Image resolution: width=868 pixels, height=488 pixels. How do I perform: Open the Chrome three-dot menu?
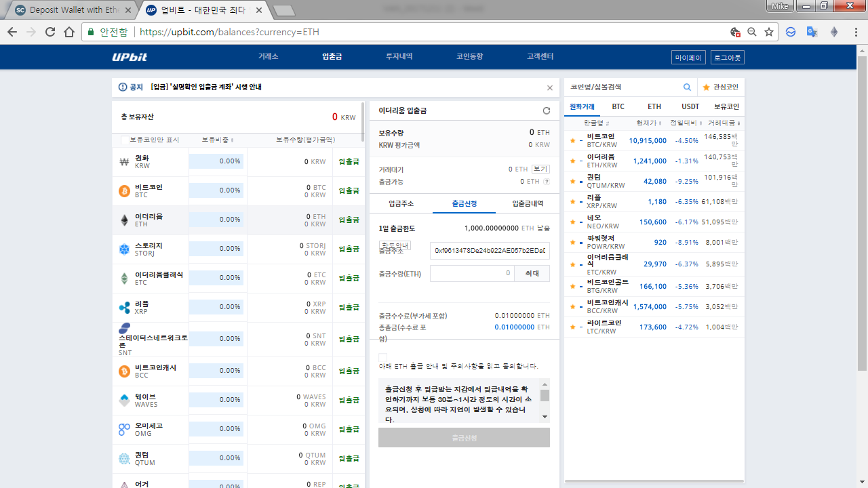coord(855,32)
